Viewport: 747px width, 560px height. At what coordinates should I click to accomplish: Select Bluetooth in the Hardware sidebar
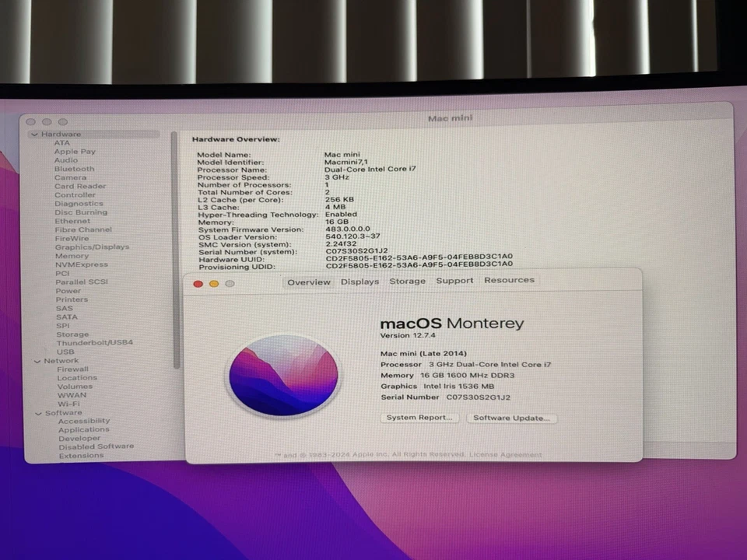pyautogui.click(x=74, y=168)
